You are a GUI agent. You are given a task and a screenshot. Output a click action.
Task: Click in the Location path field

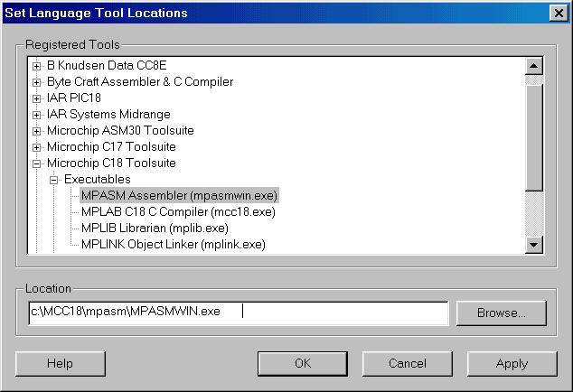[239, 313]
